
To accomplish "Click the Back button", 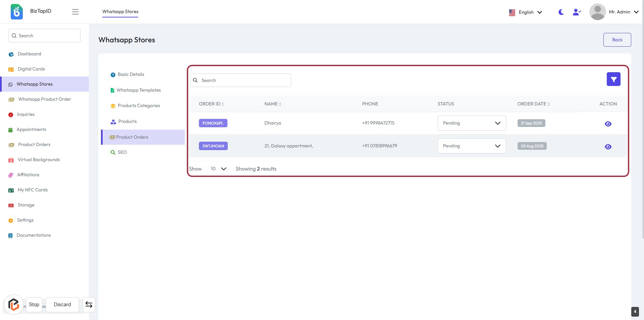I will 617,40.
